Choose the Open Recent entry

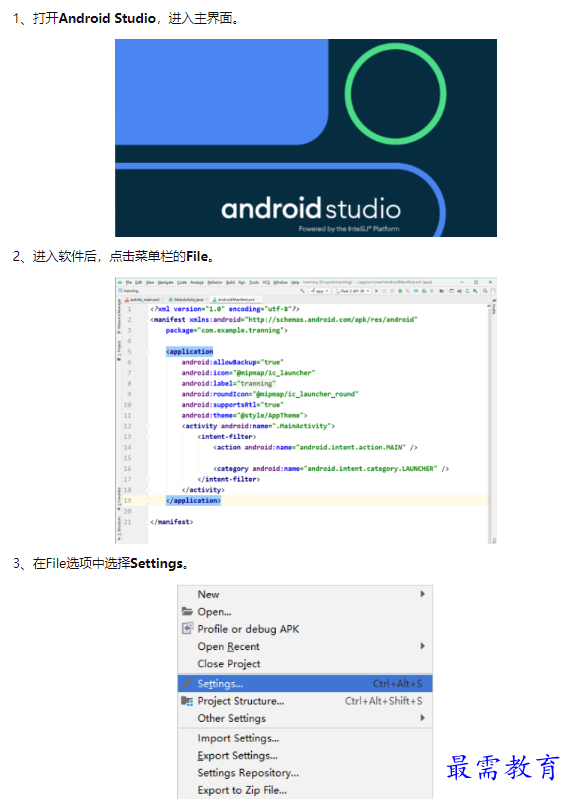pos(305,646)
